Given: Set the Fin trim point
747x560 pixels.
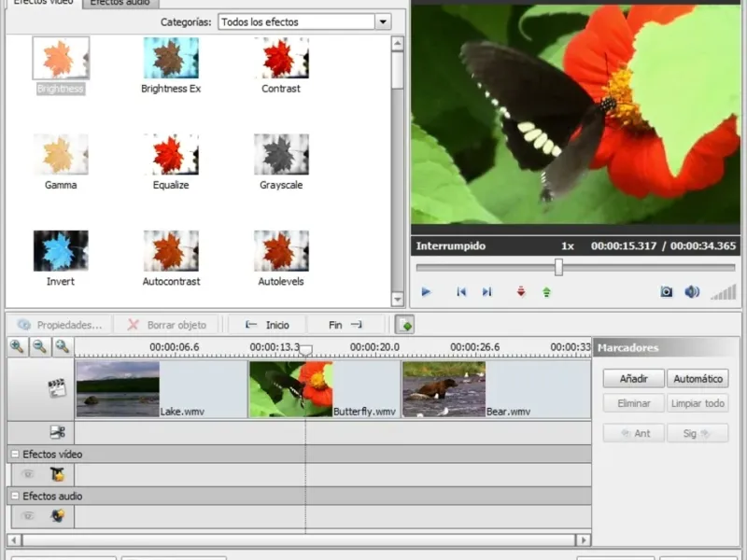Looking at the screenshot, I should 345,325.
